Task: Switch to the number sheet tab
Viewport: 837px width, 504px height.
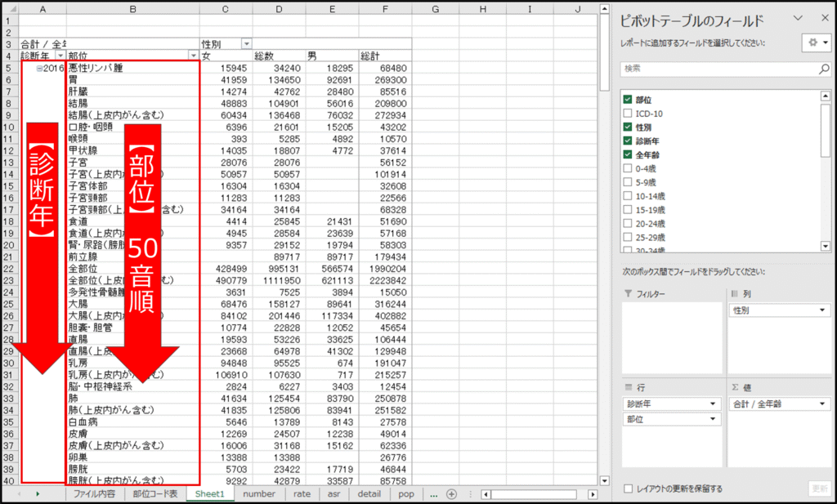Action: (258, 494)
